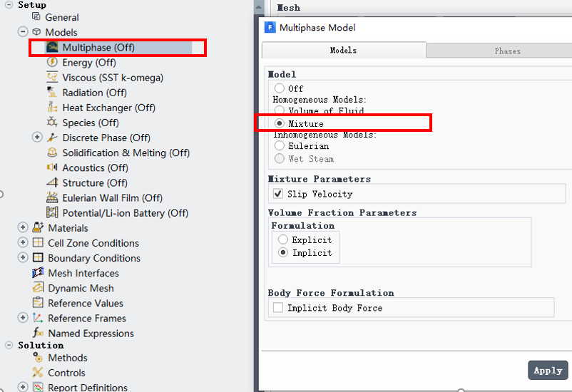Click the Potential/Li-ion Battery icon

(52, 212)
